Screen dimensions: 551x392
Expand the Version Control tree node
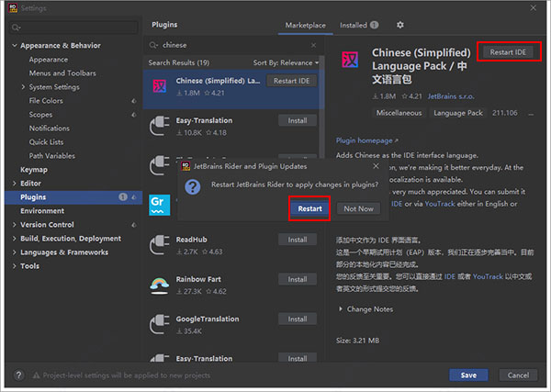(x=14, y=224)
